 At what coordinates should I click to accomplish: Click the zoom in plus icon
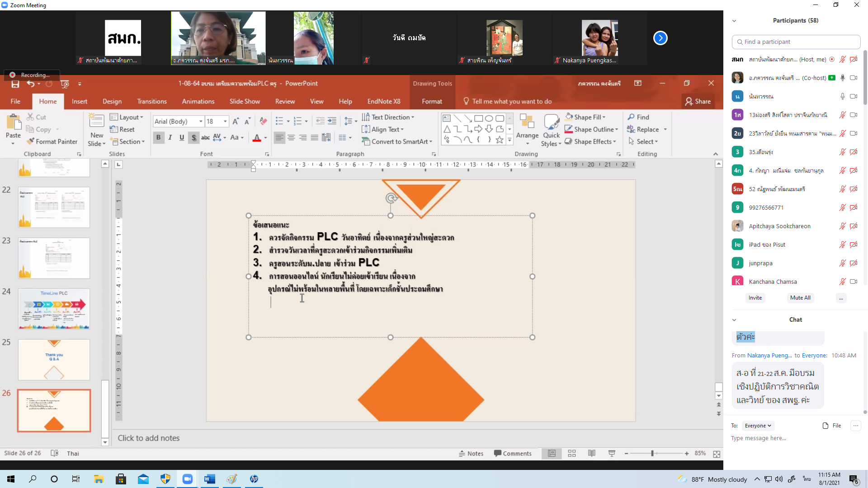(x=687, y=453)
